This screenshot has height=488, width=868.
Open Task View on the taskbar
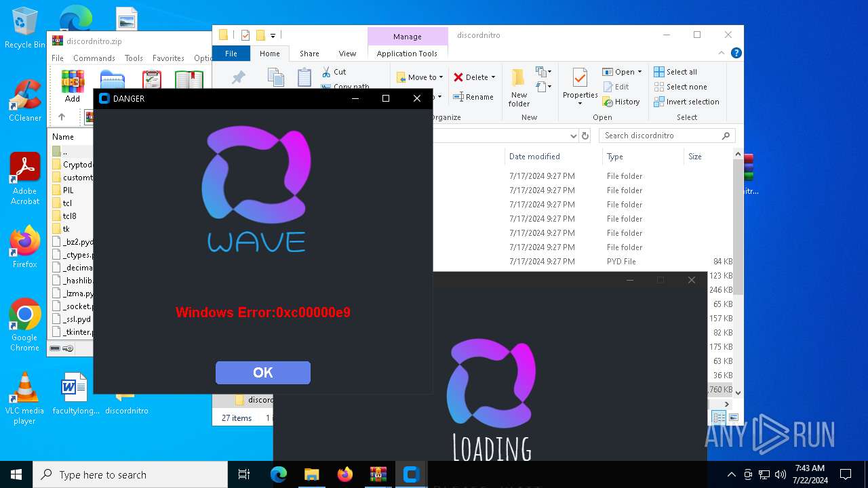pos(245,474)
